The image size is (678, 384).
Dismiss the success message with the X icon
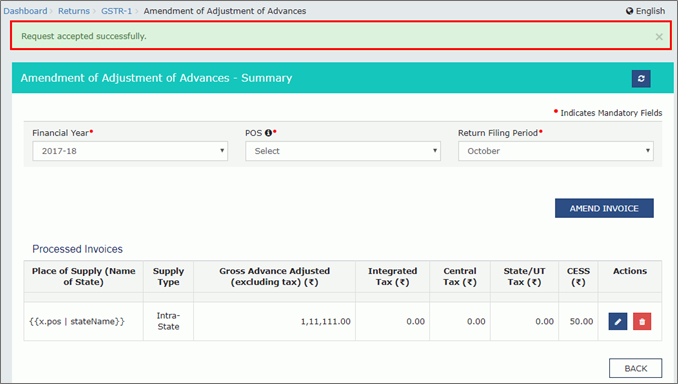tap(659, 37)
